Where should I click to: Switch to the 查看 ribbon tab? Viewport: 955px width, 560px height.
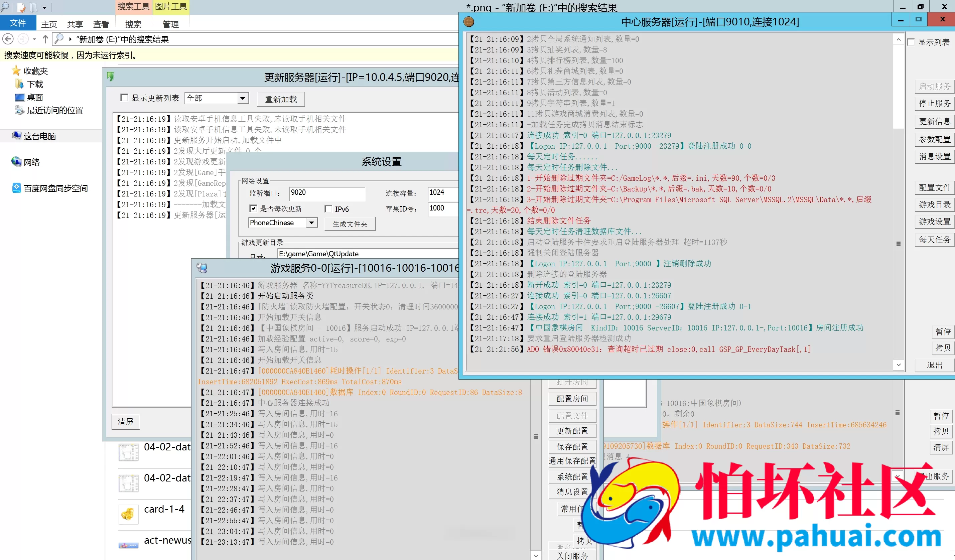[101, 24]
